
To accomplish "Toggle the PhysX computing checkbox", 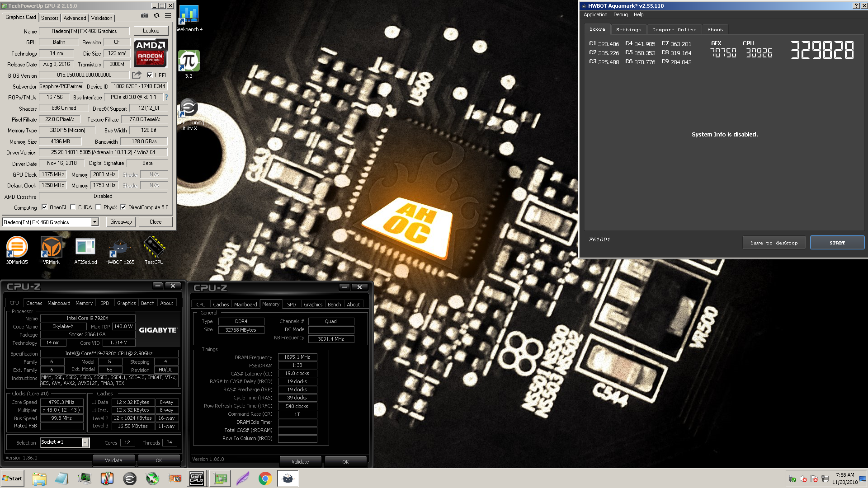I will (98, 207).
